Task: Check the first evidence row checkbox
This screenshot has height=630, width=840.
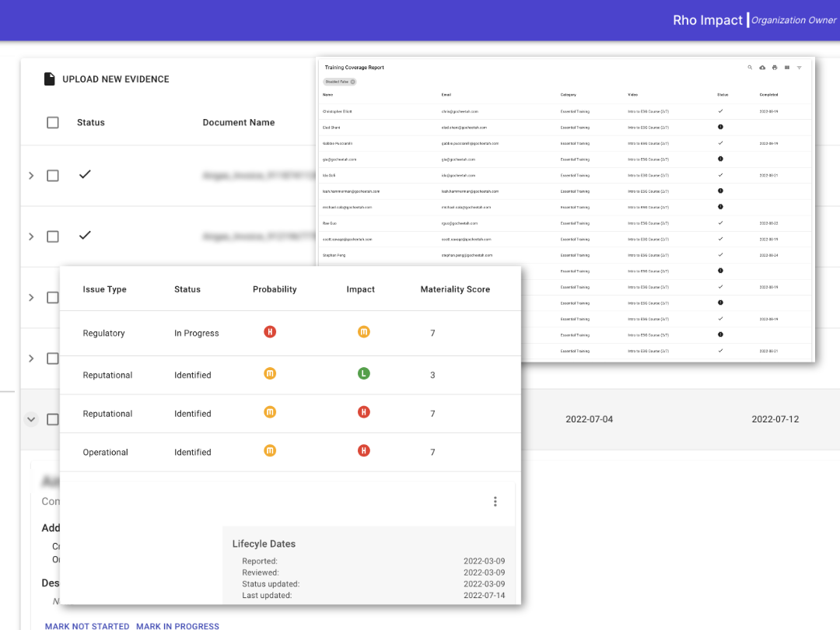Action: [x=53, y=176]
